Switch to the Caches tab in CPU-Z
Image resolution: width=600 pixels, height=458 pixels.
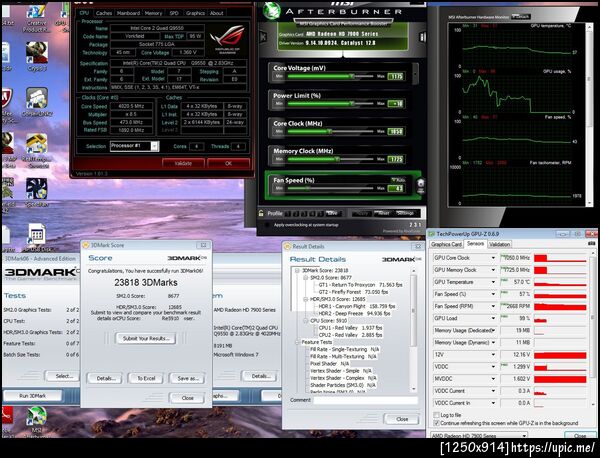pyautogui.click(x=104, y=13)
